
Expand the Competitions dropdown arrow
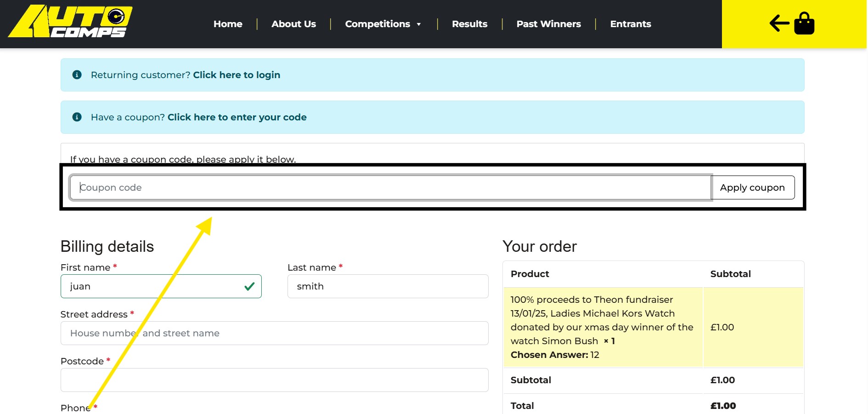[x=419, y=24]
